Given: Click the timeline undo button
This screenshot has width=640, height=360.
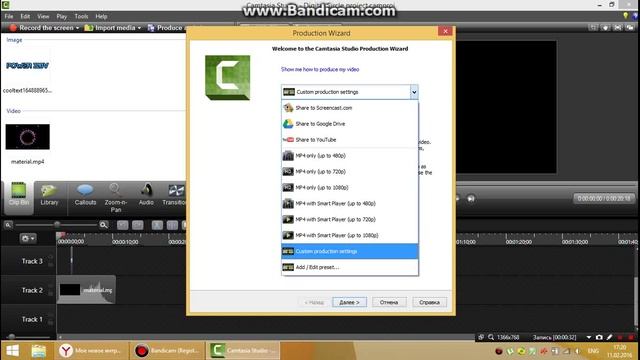Looking at the screenshot, I should point(122,225).
